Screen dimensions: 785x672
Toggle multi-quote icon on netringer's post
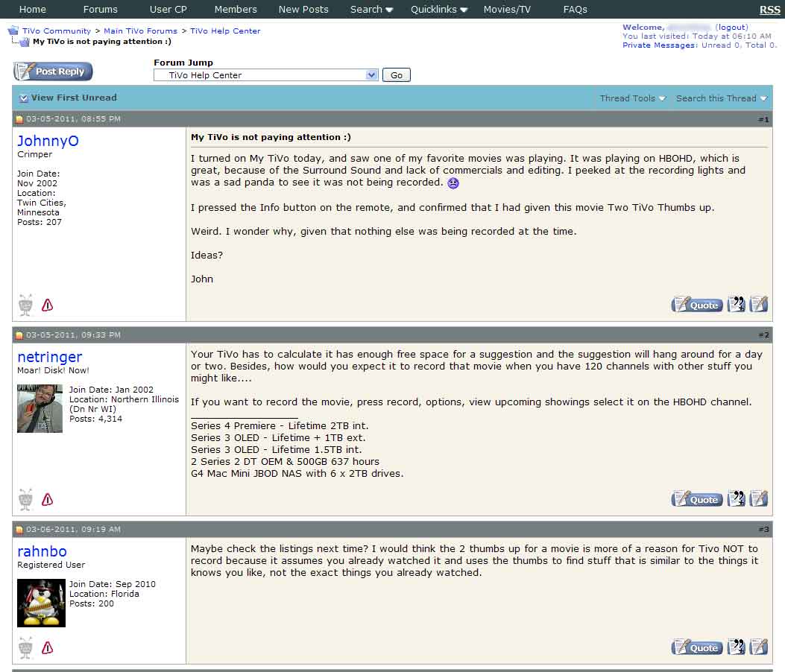(x=736, y=498)
